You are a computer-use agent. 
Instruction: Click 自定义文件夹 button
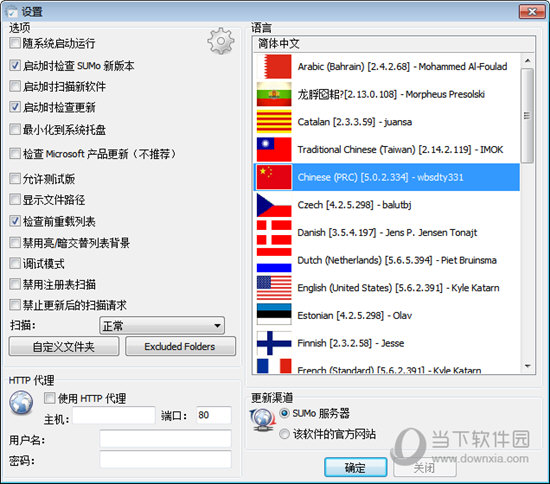tap(64, 347)
